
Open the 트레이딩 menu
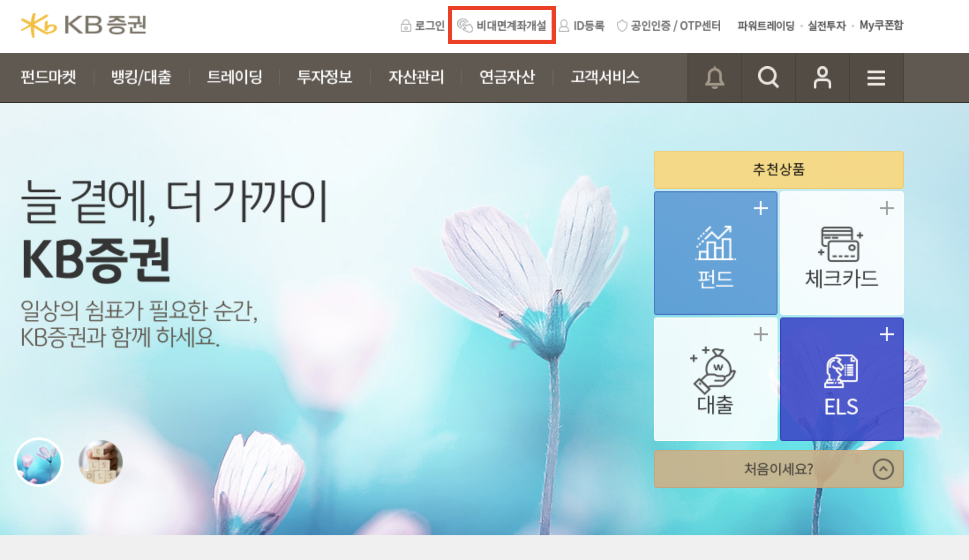tap(235, 77)
